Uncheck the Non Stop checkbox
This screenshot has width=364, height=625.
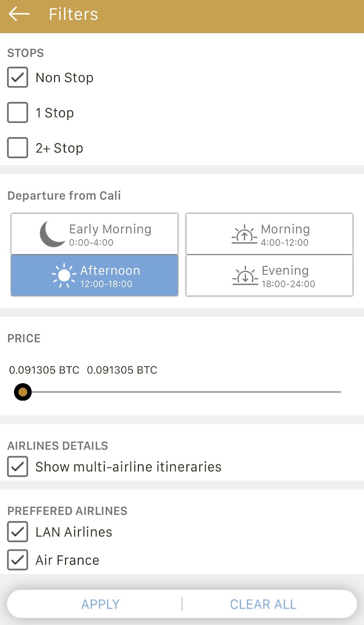(18, 77)
